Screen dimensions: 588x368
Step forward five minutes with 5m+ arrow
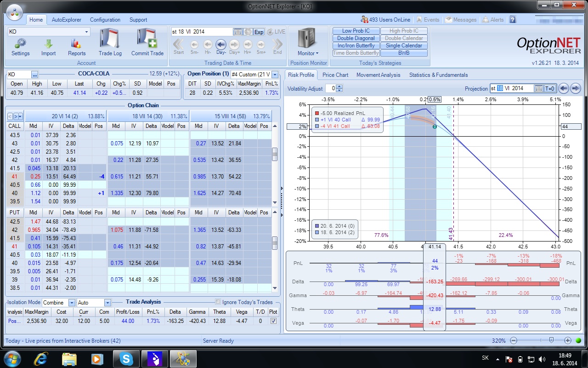tap(261, 45)
